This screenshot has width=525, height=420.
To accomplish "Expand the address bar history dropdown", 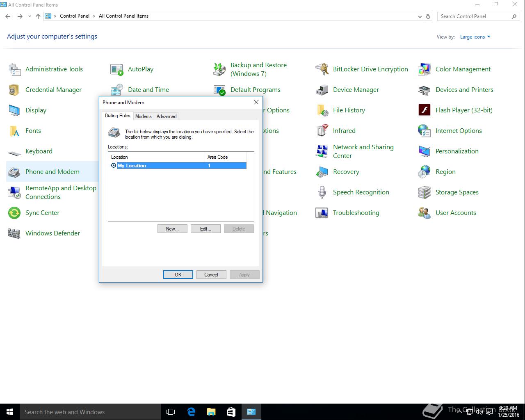I will pyautogui.click(x=420, y=16).
